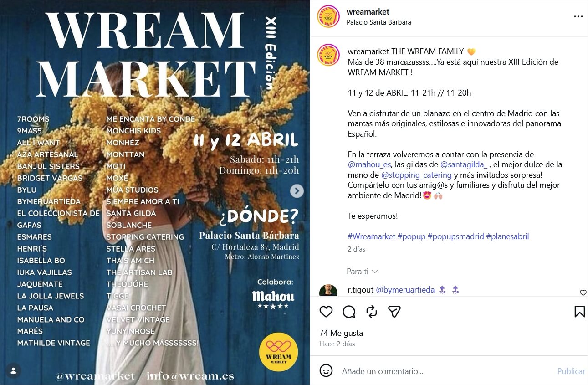Like the post with the heart icon

point(326,312)
